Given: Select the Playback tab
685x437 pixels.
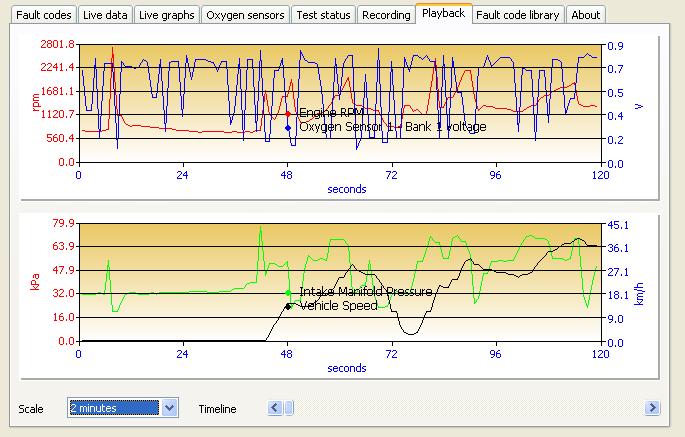Looking at the screenshot, I should pyautogui.click(x=443, y=13).
